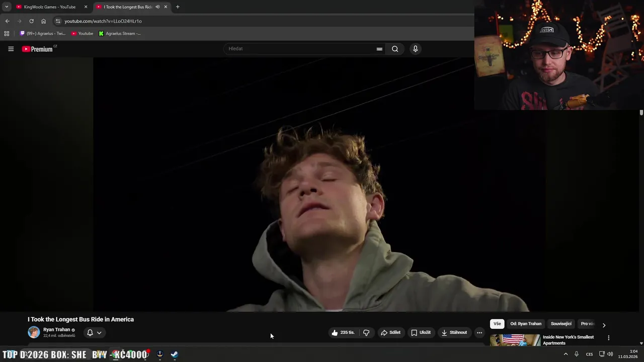Select the Od: Ryan Trahan chip
Image resolution: width=644 pixels, height=362 pixels.
pyautogui.click(x=526, y=324)
